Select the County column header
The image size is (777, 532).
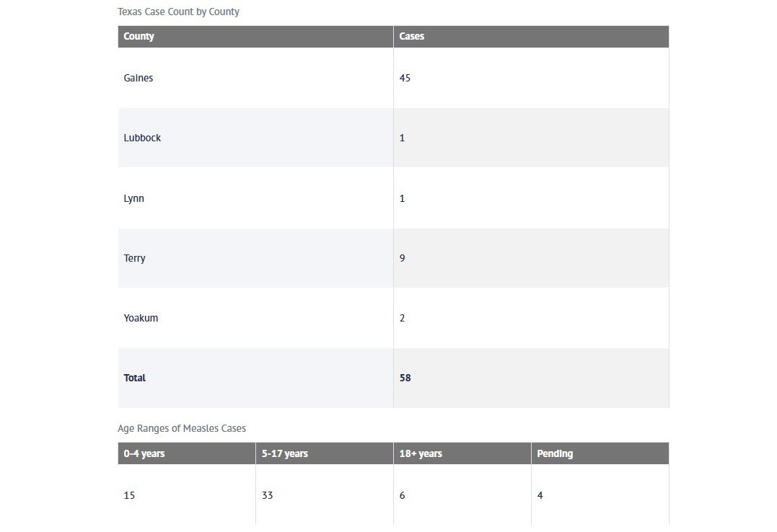[139, 36]
